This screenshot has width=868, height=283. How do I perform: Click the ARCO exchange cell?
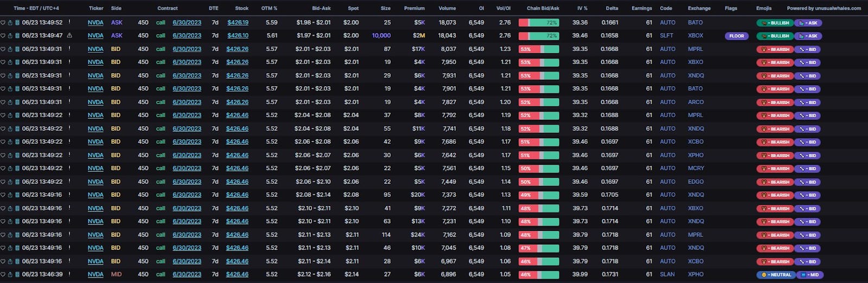696,102
